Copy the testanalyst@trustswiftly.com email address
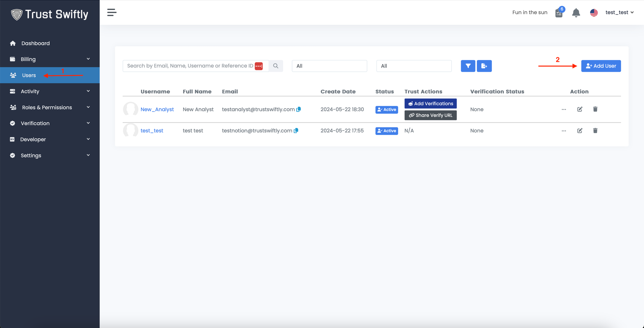Viewport: 644px width, 328px height. tap(298, 109)
